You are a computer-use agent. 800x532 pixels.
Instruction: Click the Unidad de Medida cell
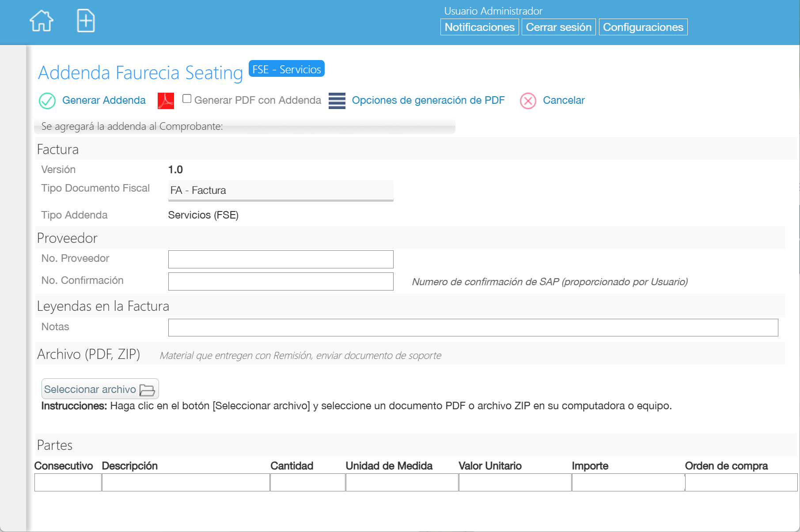402,482
